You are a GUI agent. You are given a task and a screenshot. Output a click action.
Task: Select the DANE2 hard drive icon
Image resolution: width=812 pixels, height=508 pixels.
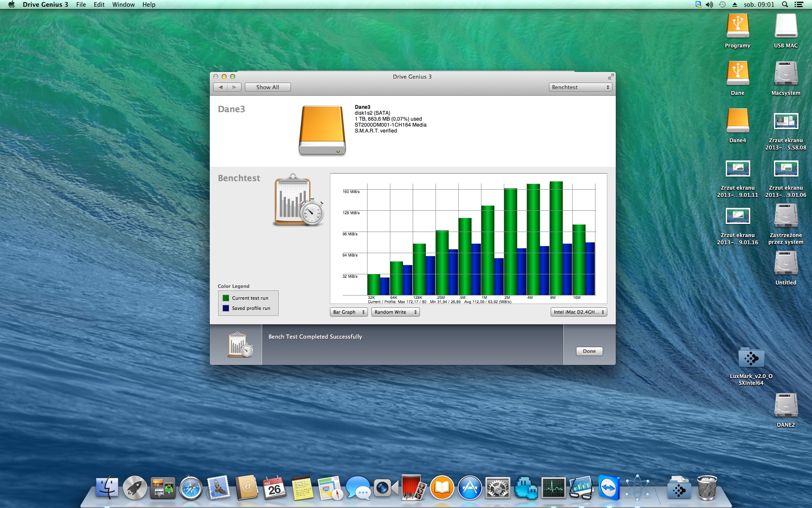click(786, 406)
